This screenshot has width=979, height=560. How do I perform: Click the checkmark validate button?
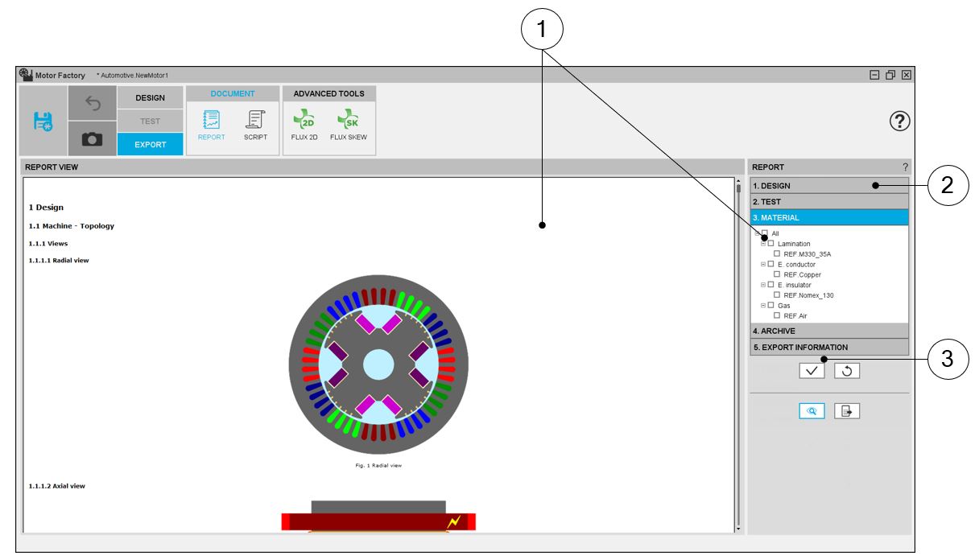(812, 371)
